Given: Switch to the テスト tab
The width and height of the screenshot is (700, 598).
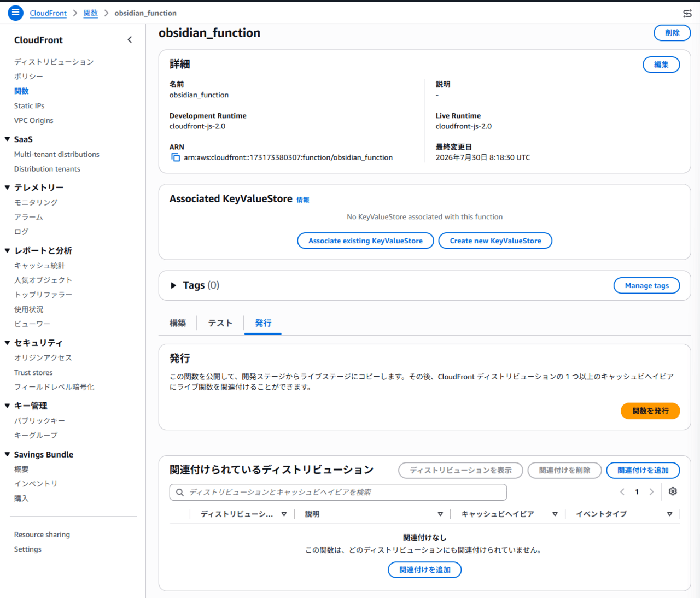Looking at the screenshot, I should pyautogui.click(x=220, y=323).
